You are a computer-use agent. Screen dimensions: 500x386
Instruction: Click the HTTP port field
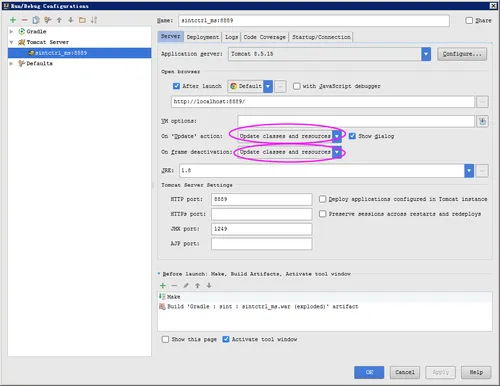click(262, 199)
